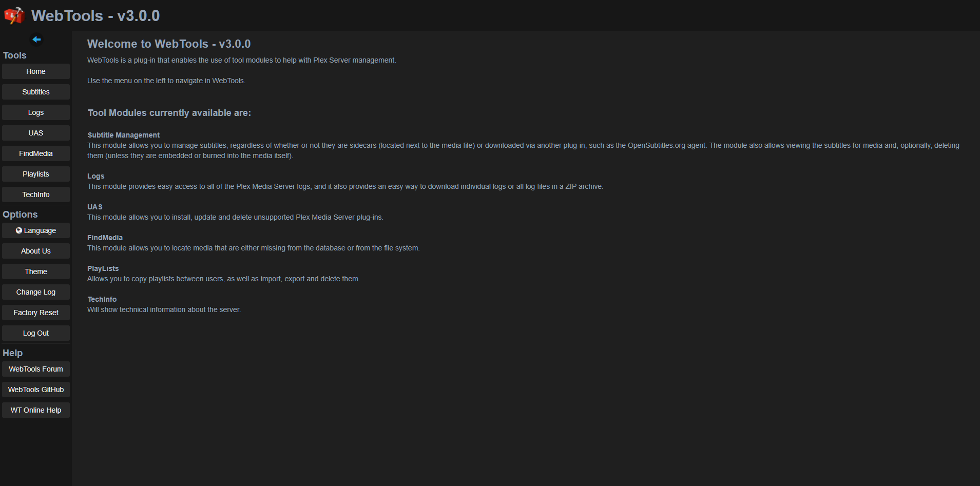The height and width of the screenshot is (486, 980).
Task: Show TechInfo server information
Action: [36, 195]
